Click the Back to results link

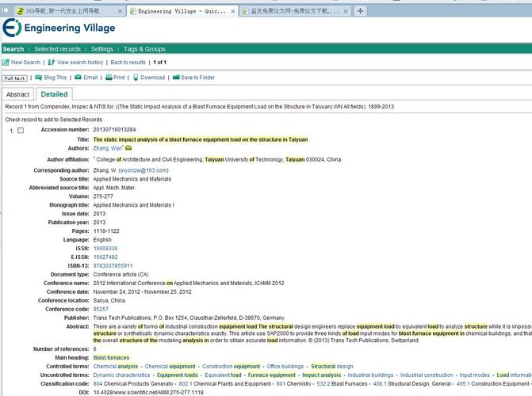(x=128, y=63)
